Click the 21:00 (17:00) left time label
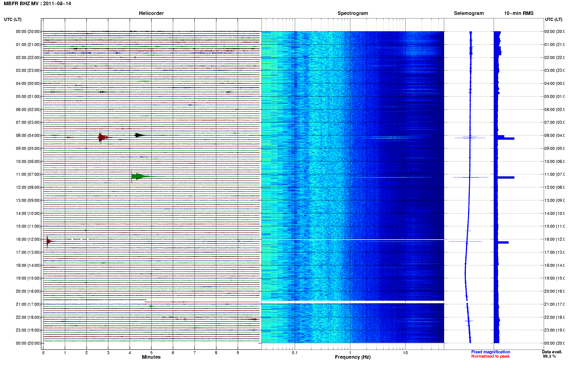588x368 pixels. [x=28, y=304]
